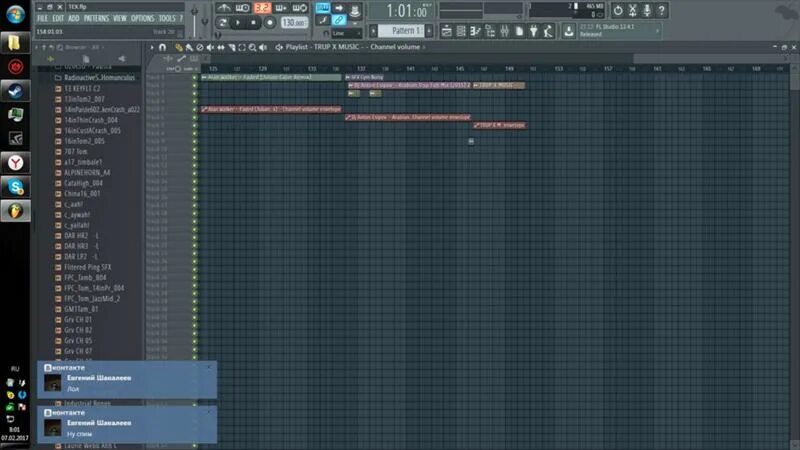The width and height of the screenshot is (800, 450).
Task: Open the Skype icon in Windows taskbar
Action: pos(15,187)
